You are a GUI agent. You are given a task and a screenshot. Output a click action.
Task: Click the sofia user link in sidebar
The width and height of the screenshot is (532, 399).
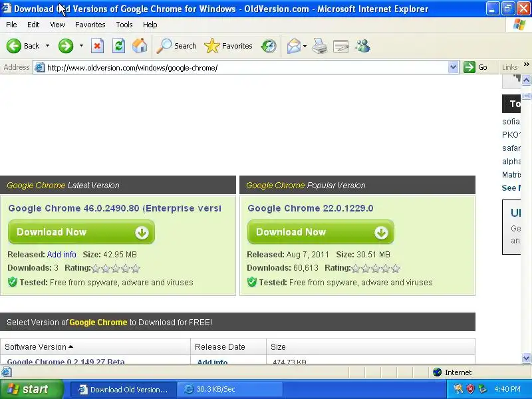coord(511,121)
